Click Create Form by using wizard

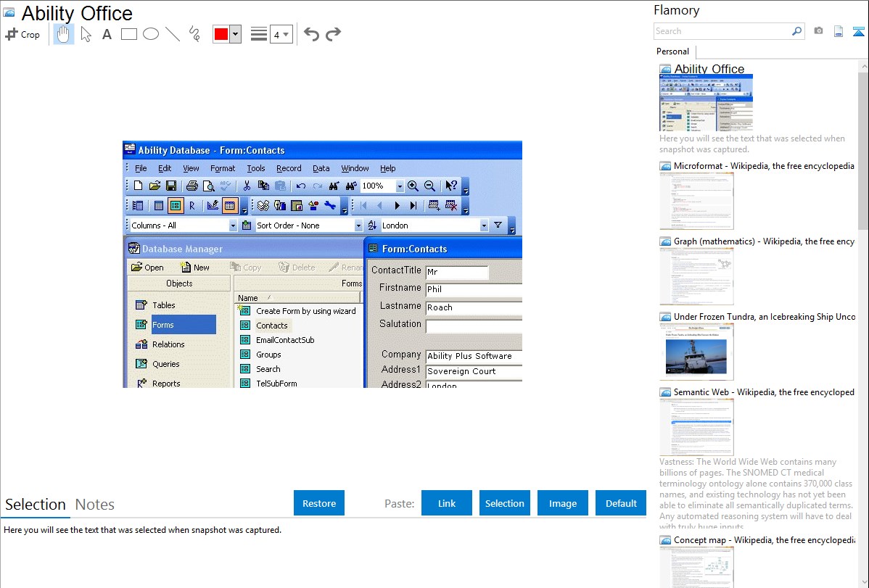(298, 312)
